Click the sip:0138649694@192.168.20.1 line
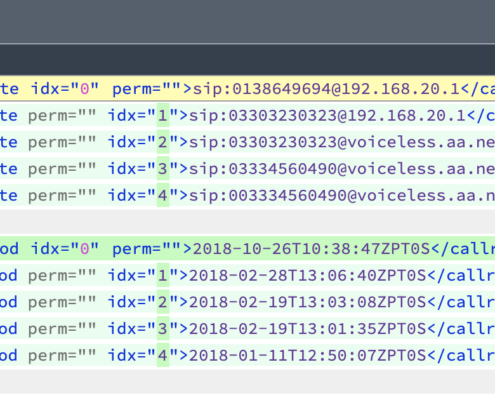 [247, 89]
